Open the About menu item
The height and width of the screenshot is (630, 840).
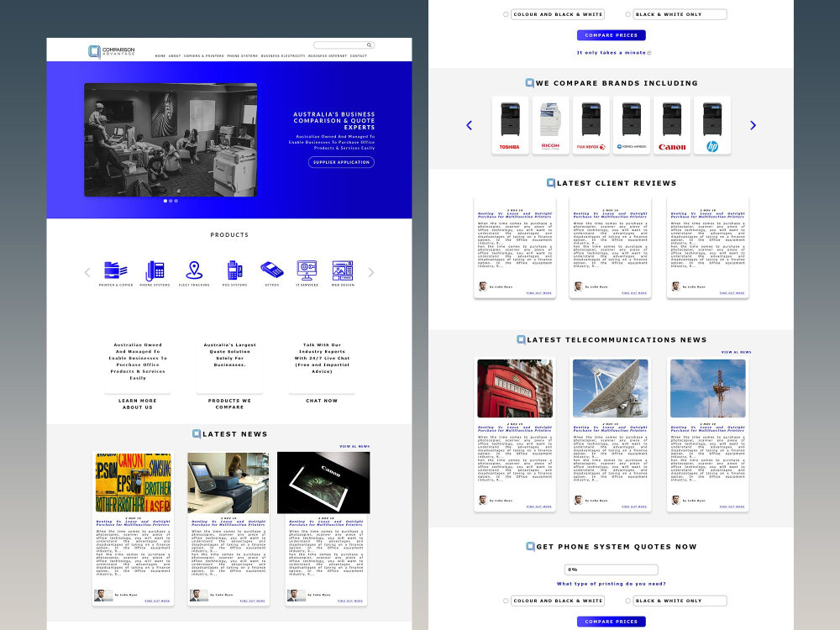click(175, 55)
